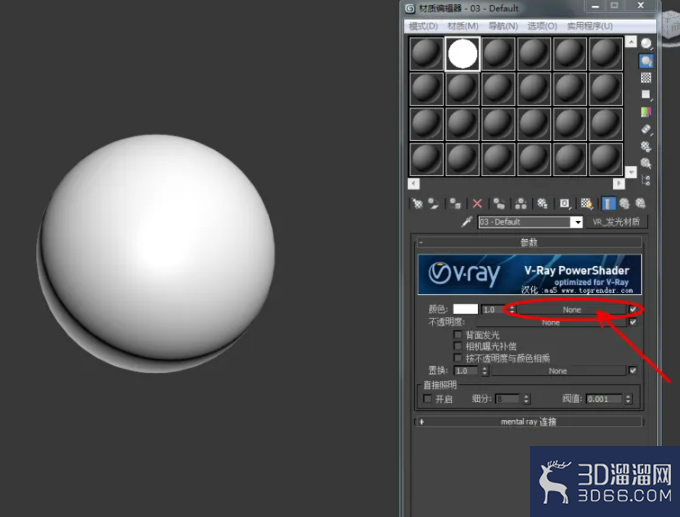Click Go Forward to Sibling icon
The width and height of the screenshot is (680, 517).
[641, 203]
